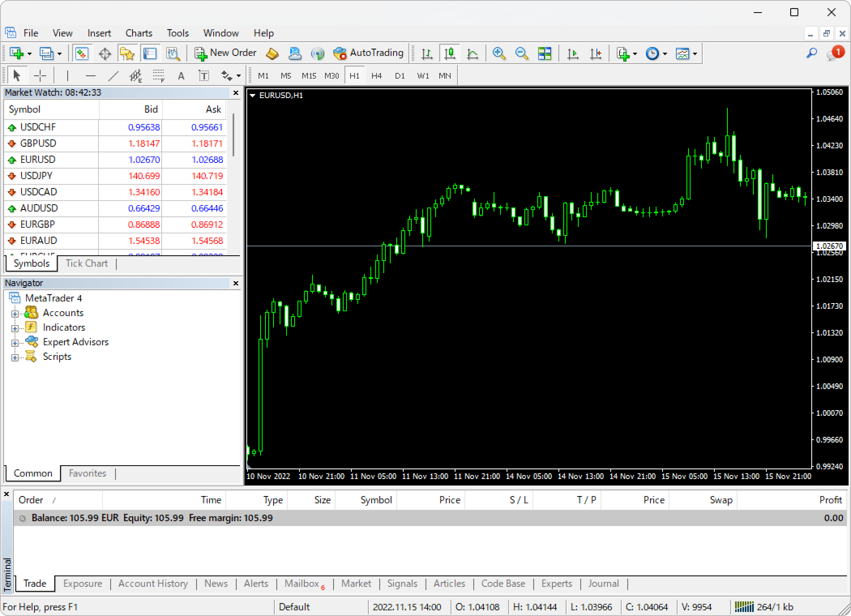Select the Cursor arrow tool
Viewport: 851px width, 616px height.
pyautogui.click(x=17, y=76)
